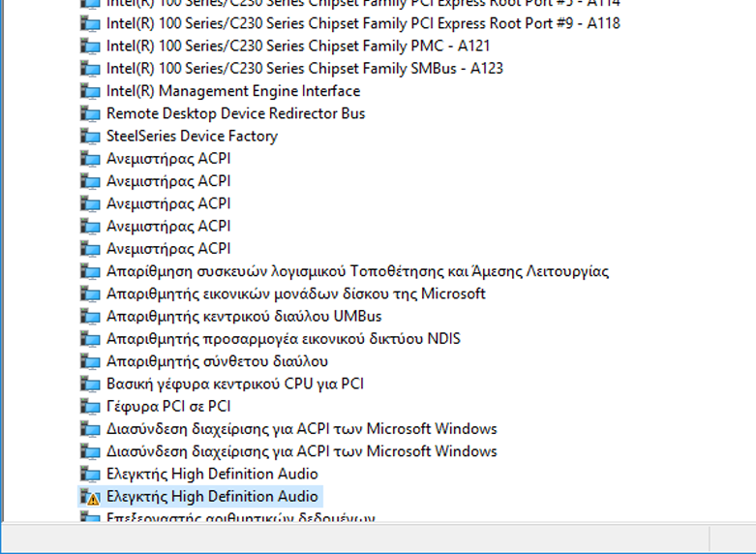This screenshot has height=554, width=756.
Task: Select the Chipset Family SMBus - A123 entry
Action: 304,69
